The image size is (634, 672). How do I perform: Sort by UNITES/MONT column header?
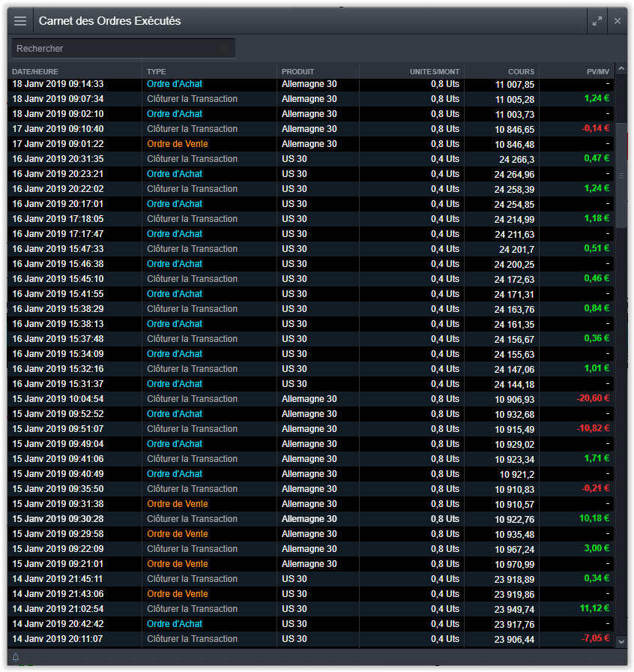coord(435,71)
